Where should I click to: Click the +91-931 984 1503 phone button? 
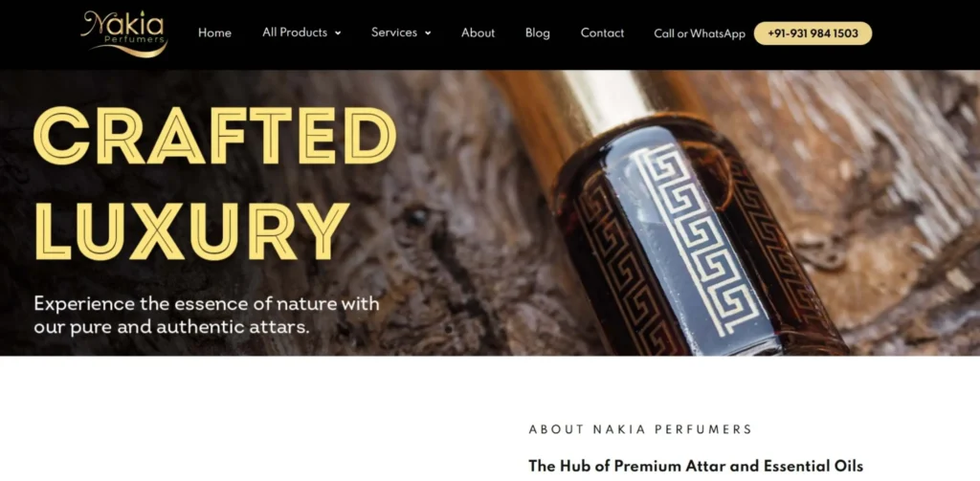point(813,33)
